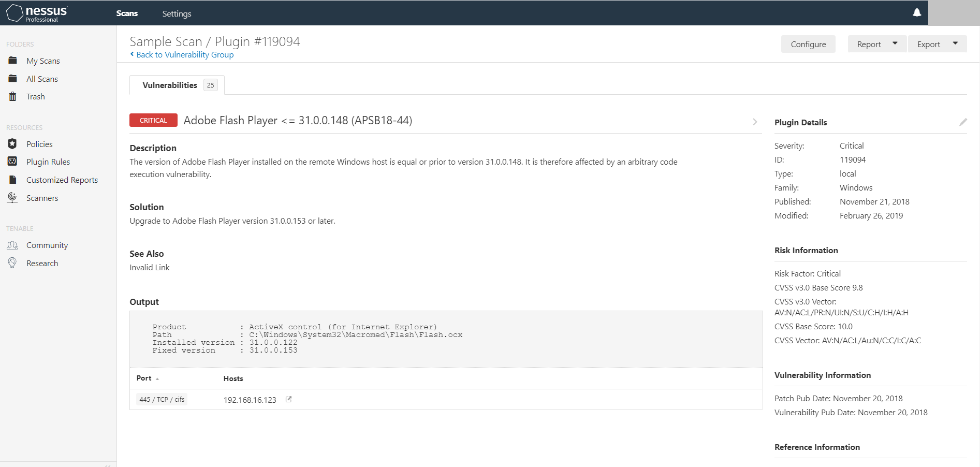Screen dimensions: 980x467
Task: Open Customized Reports in sidebar
Action: tap(62, 180)
